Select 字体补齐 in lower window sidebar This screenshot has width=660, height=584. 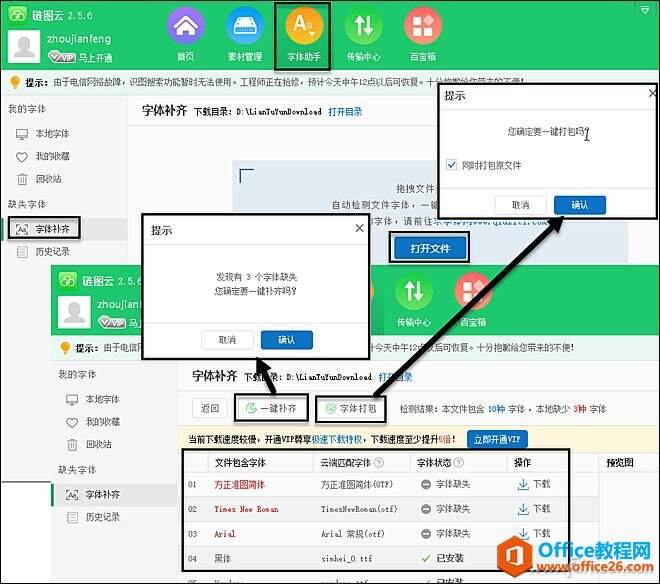click(93, 495)
